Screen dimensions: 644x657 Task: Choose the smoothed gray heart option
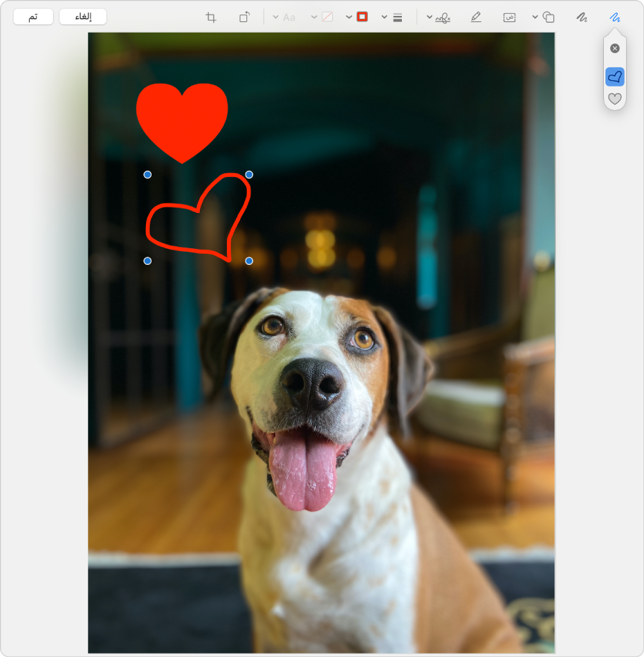coord(614,99)
